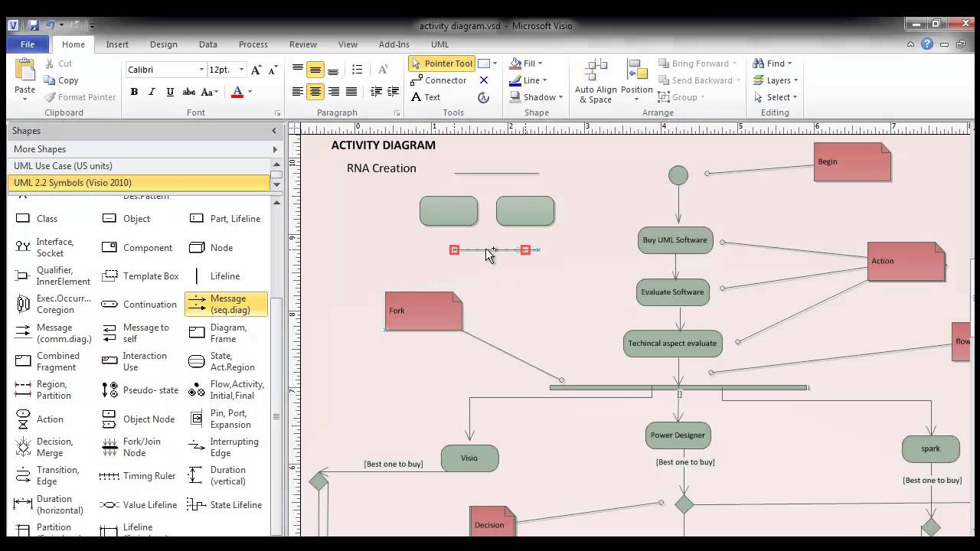Click the Power Designer activity shape
The height and width of the screenshot is (551, 980).
coord(678,435)
